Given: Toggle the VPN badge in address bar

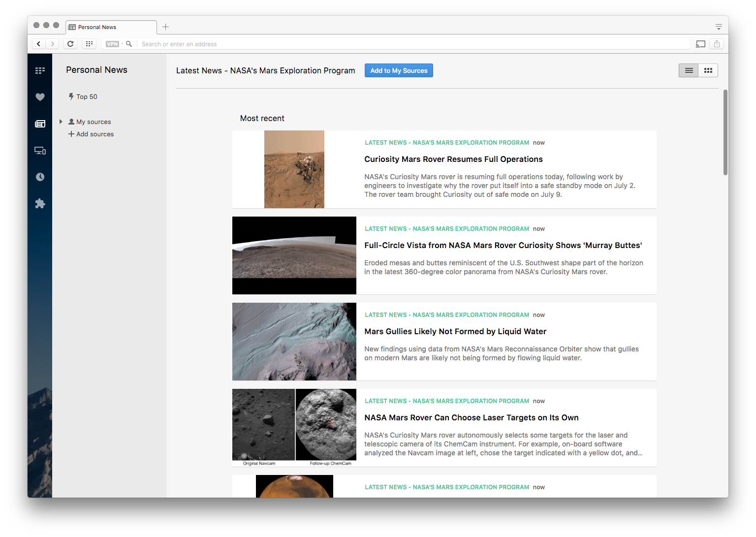Looking at the screenshot, I should pos(112,44).
